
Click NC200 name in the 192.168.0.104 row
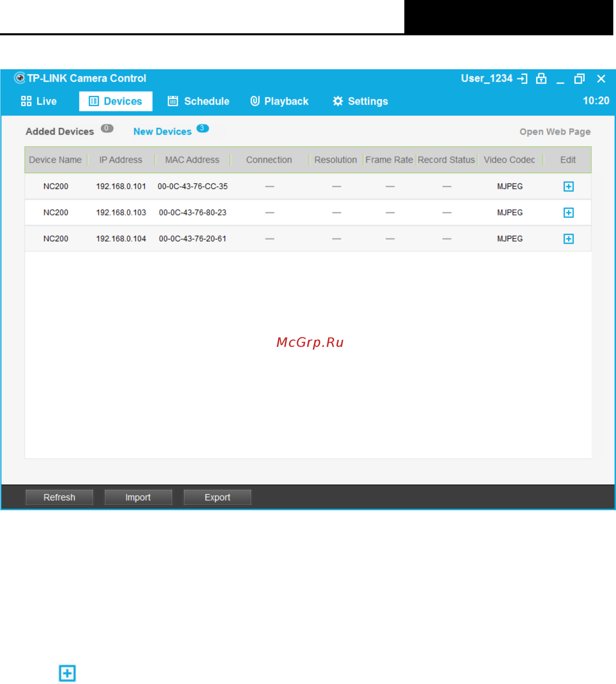point(56,239)
